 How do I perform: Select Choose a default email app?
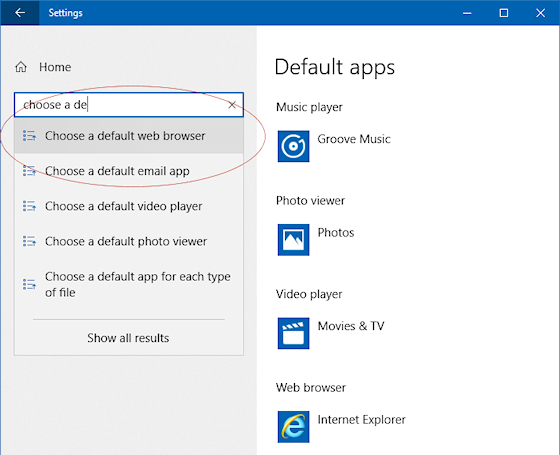pos(129,171)
